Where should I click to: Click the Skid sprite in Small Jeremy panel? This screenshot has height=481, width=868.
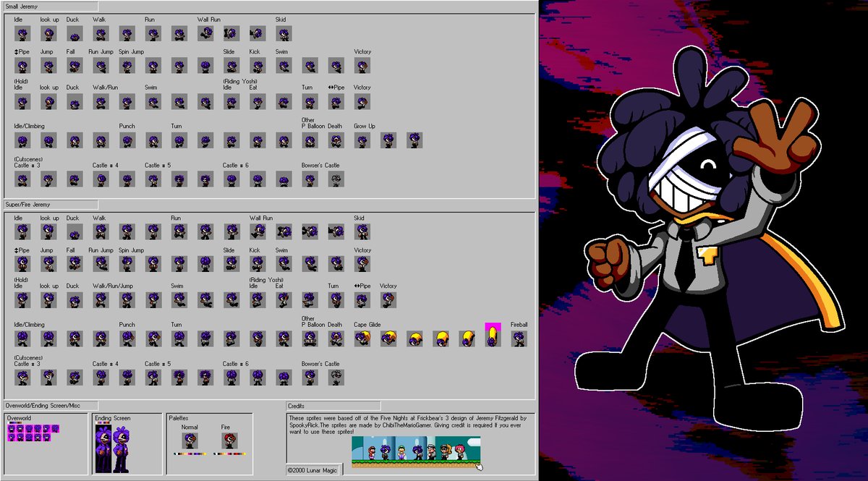(x=284, y=33)
